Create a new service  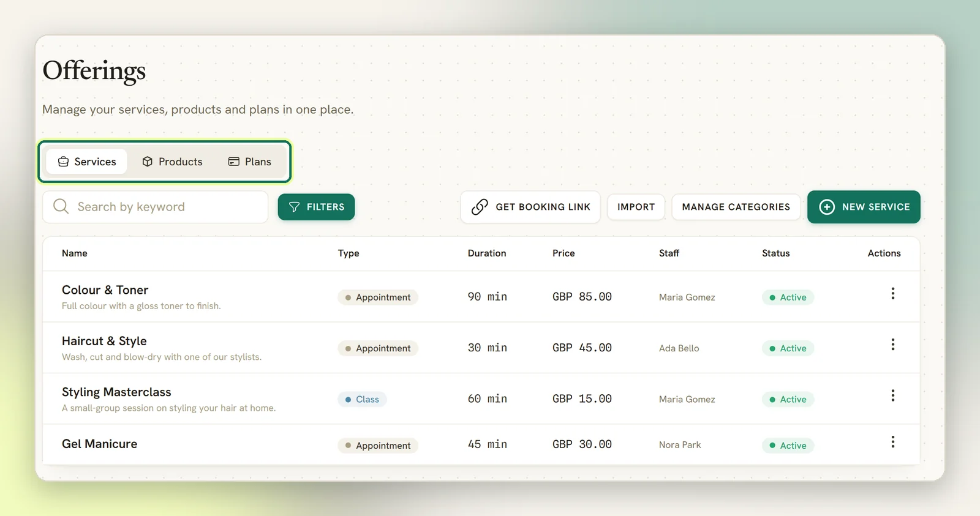tap(864, 207)
